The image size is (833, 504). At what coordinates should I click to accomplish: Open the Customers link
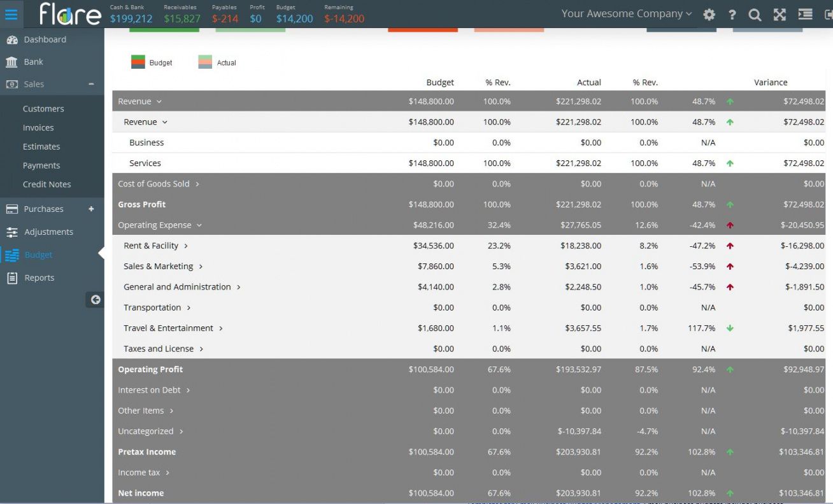[43, 109]
